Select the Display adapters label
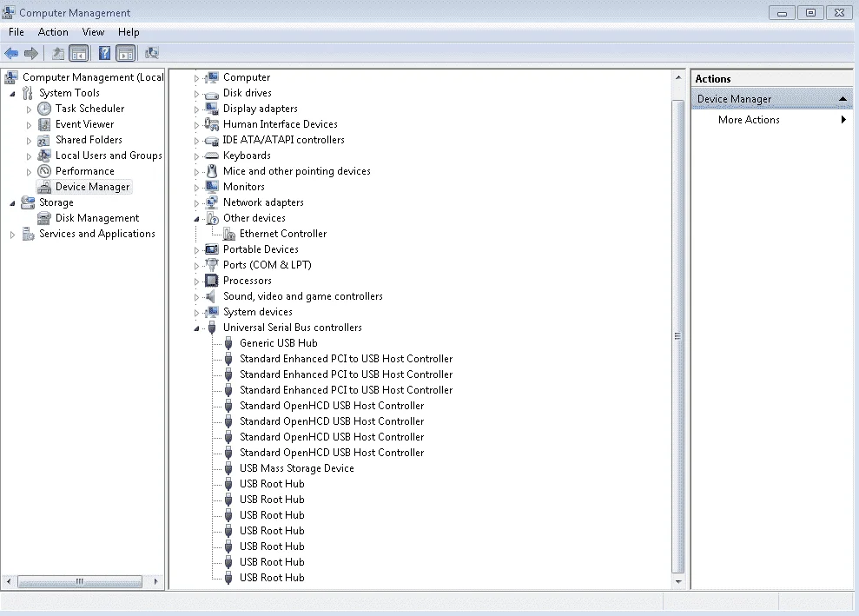The image size is (859, 616). [x=261, y=109]
